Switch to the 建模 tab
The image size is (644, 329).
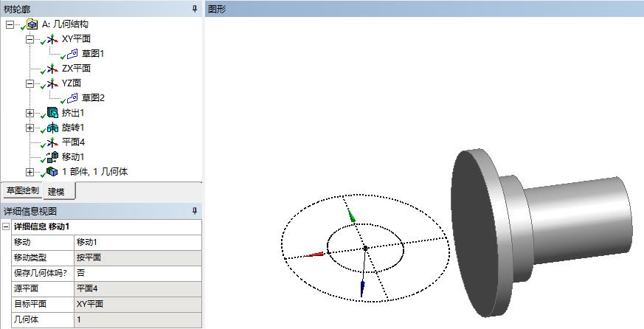click(56, 192)
